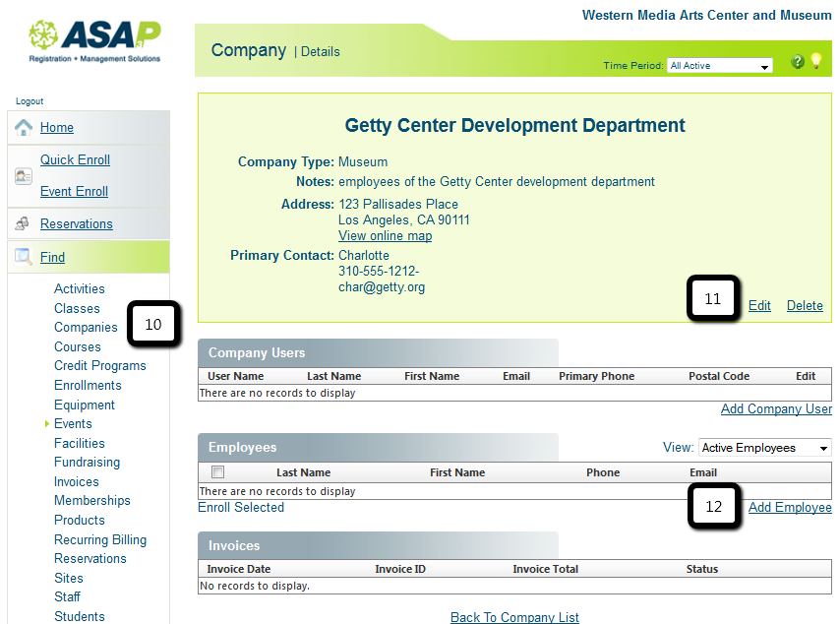
Task: Click the Reservations sidebar icon
Action: point(23,223)
